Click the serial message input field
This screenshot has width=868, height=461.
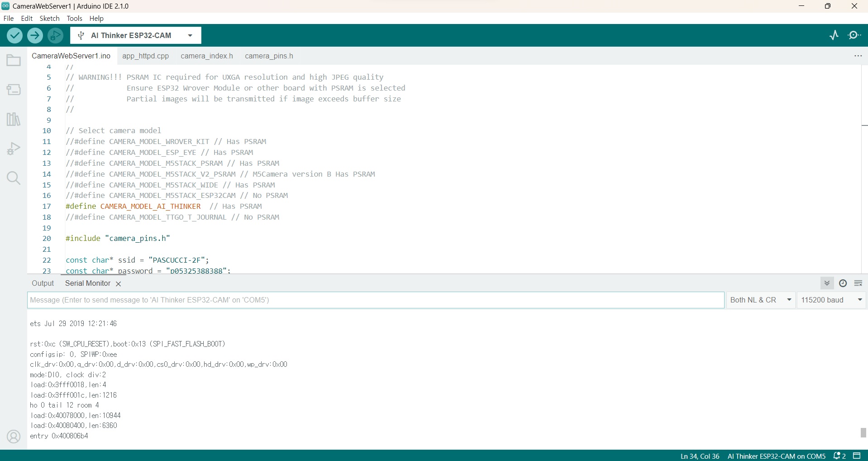[x=376, y=300]
